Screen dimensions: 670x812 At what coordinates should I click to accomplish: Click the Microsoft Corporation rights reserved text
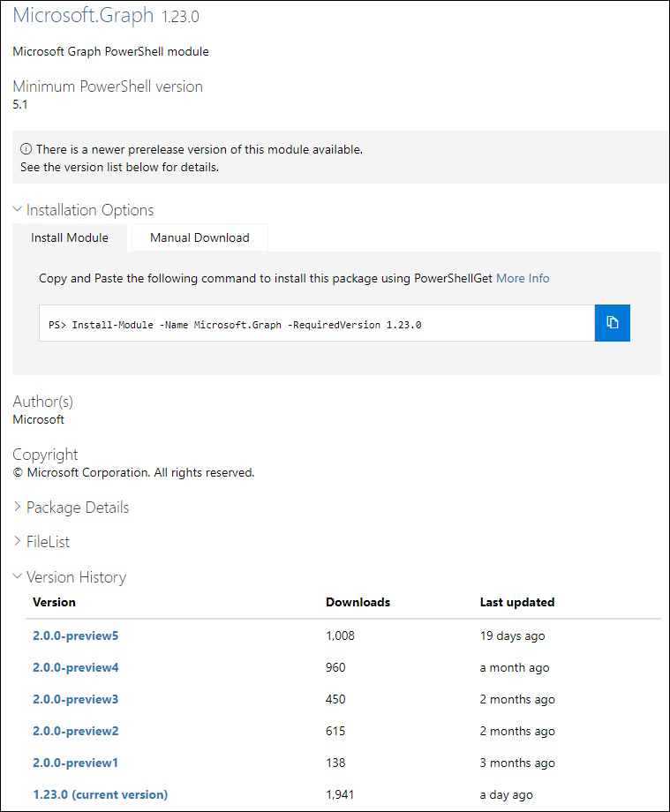[x=133, y=473]
